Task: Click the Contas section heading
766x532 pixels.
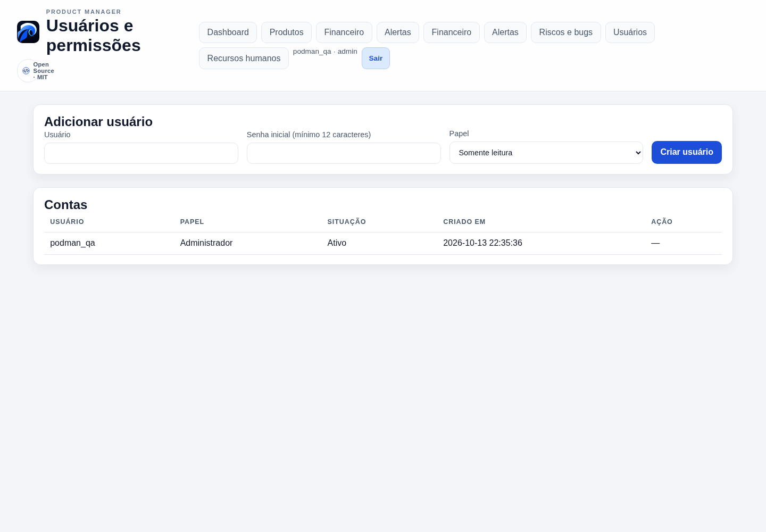Action: (x=66, y=205)
